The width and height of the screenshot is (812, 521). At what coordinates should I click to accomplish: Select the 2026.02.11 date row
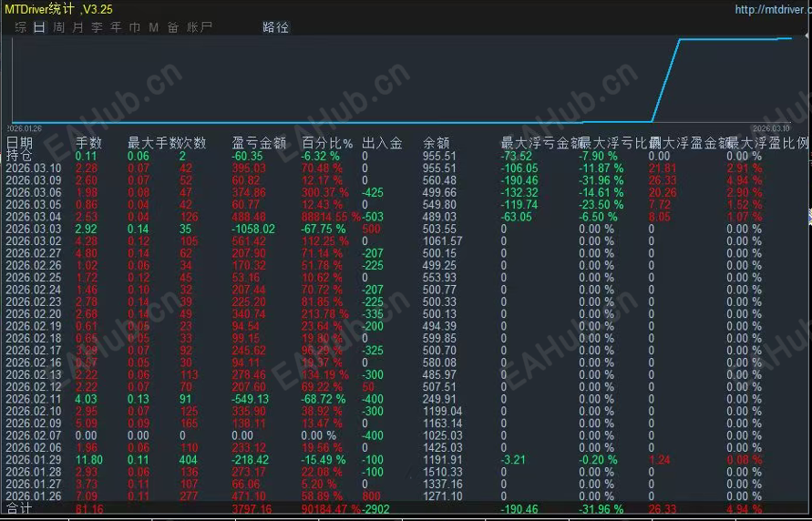[x=34, y=400]
